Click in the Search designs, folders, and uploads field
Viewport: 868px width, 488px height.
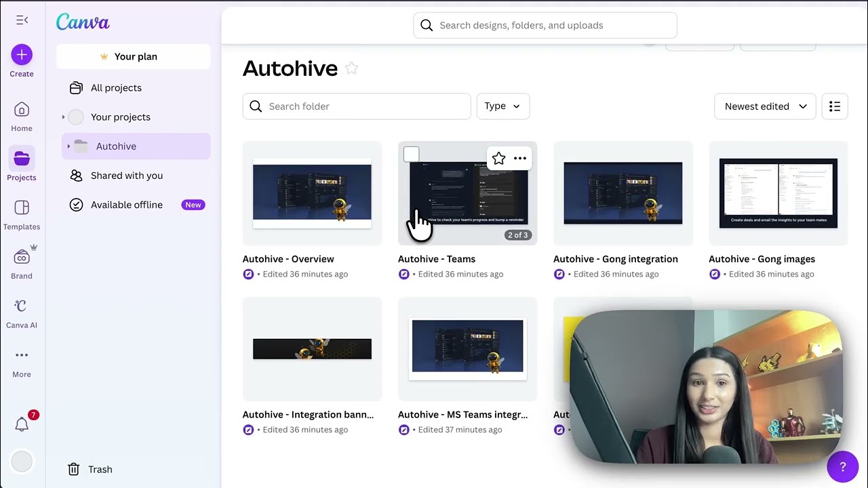[545, 25]
